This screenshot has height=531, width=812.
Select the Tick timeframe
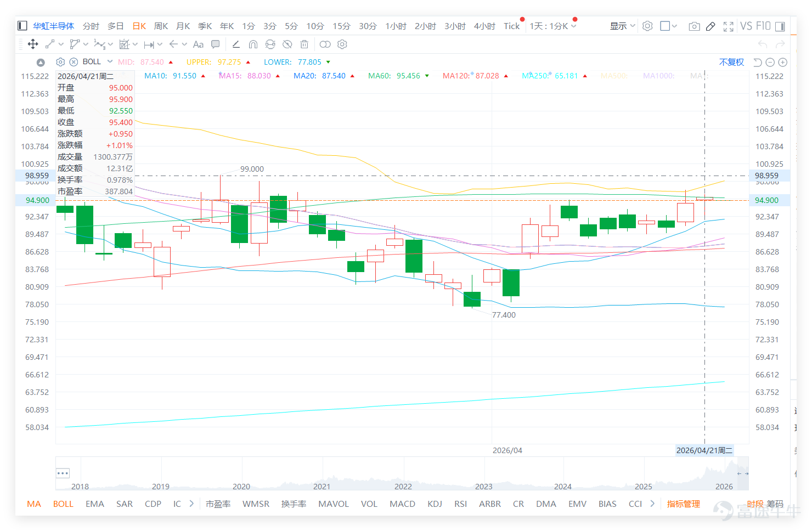tap(512, 26)
